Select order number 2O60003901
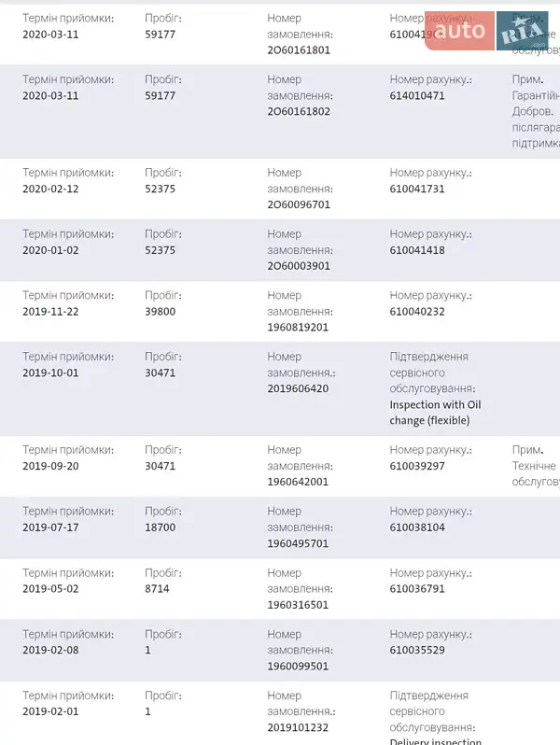The width and height of the screenshot is (560, 745). click(x=299, y=266)
